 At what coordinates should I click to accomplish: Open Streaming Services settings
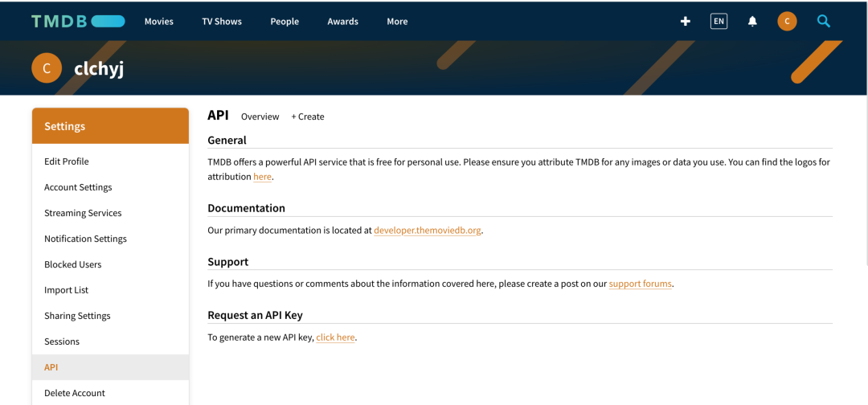110,213
